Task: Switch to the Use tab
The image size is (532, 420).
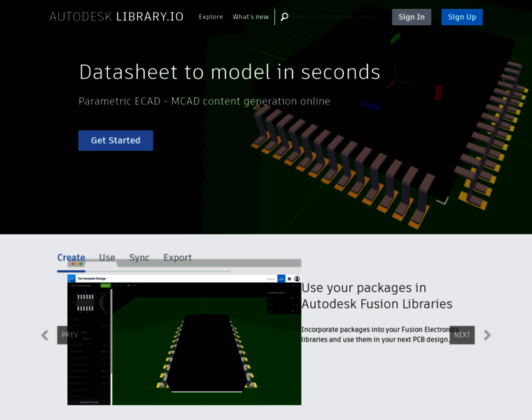Action: pos(107,258)
